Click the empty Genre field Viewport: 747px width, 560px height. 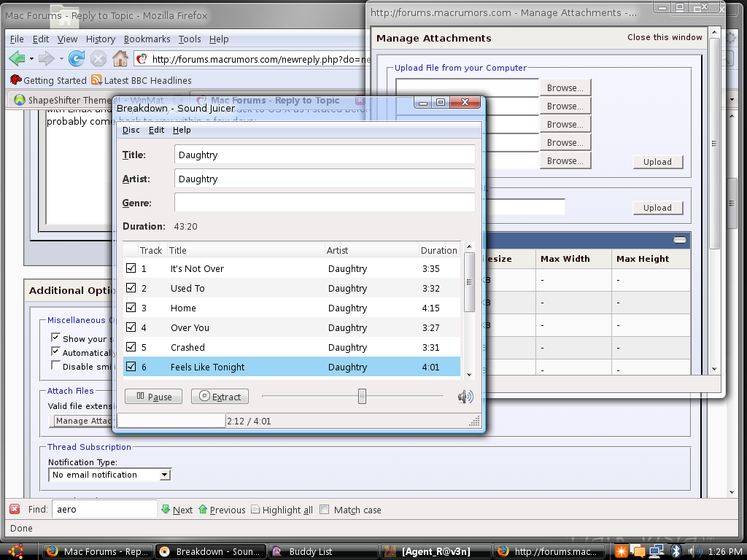[325, 203]
